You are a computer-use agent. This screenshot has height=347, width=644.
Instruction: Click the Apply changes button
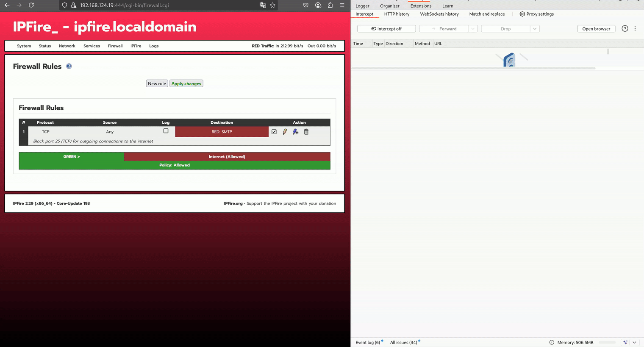click(186, 83)
